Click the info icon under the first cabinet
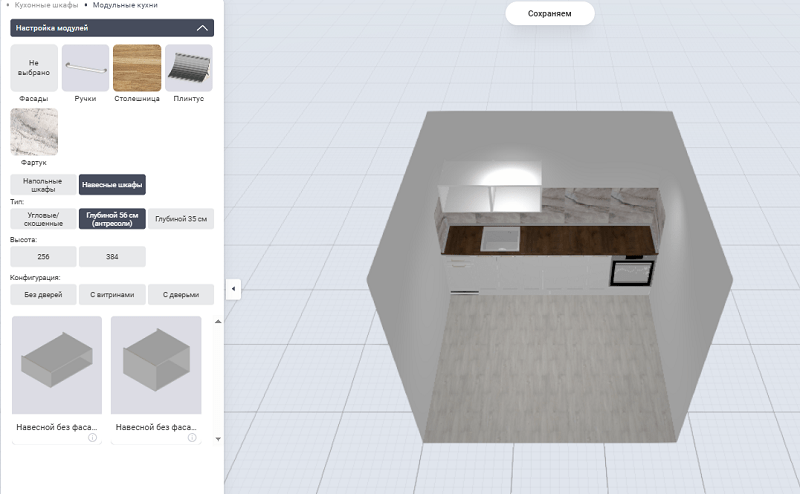 click(92, 438)
